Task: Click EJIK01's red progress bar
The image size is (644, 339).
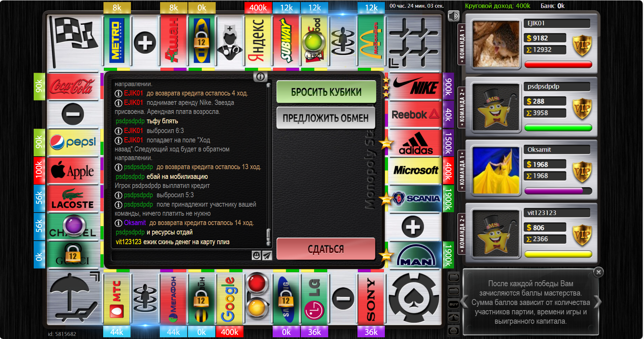Action: coord(558,64)
